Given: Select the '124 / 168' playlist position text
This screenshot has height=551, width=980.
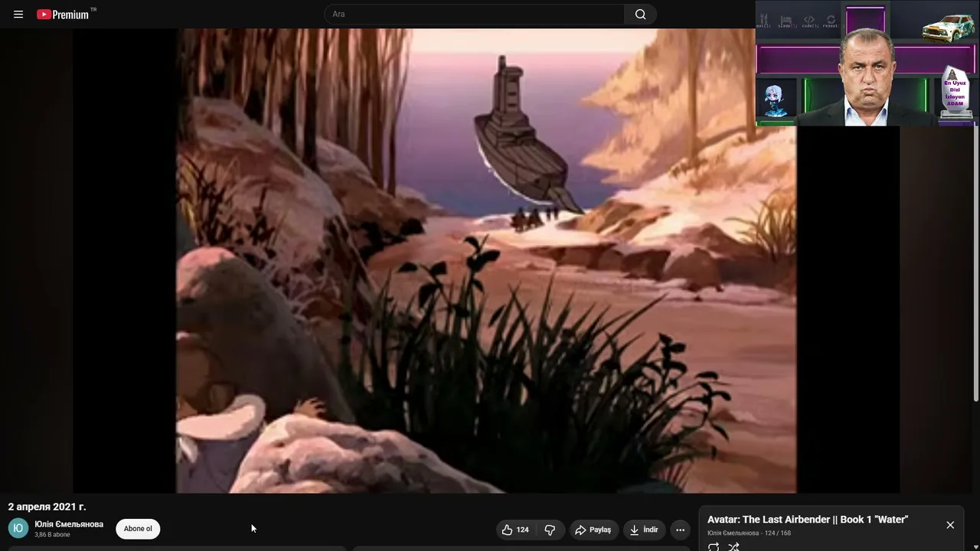Looking at the screenshot, I should [777, 533].
